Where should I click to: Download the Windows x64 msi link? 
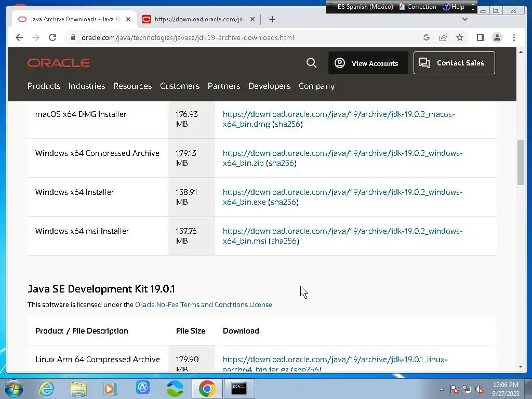coord(343,236)
